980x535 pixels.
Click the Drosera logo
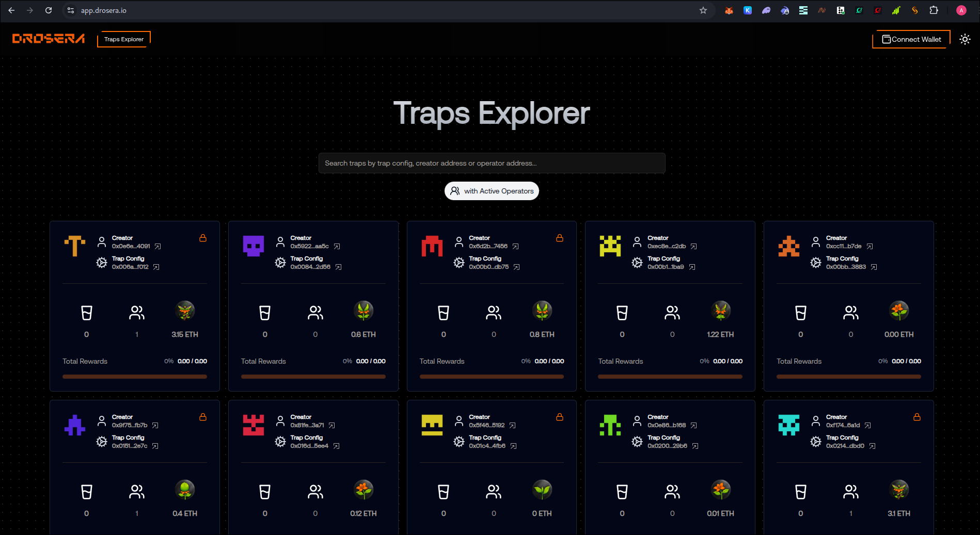[49, 39]
